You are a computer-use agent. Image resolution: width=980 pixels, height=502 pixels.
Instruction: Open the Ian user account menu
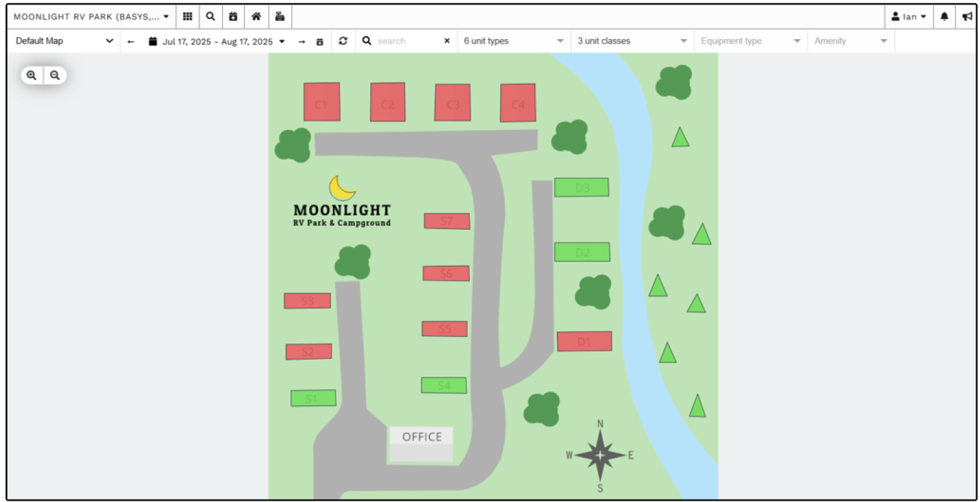[910, 16]
